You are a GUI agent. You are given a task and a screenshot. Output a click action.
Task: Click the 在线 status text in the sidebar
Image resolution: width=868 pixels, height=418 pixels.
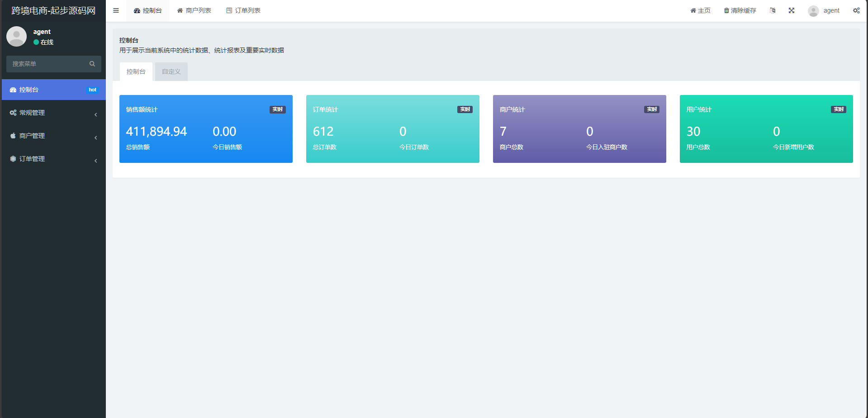tap(47, 42)
